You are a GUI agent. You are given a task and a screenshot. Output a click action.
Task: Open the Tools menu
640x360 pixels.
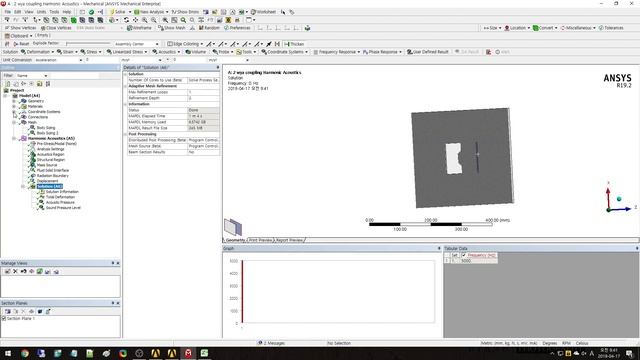click(54, 12)
